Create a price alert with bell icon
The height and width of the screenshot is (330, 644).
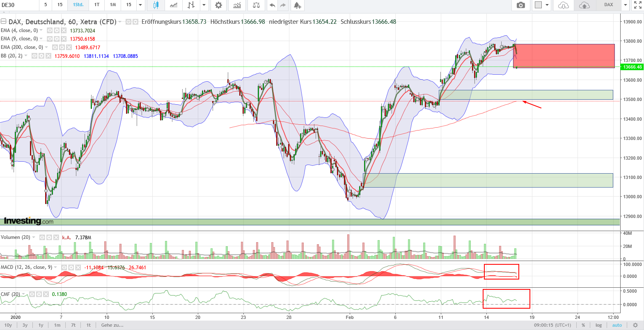tap(297, 5)
